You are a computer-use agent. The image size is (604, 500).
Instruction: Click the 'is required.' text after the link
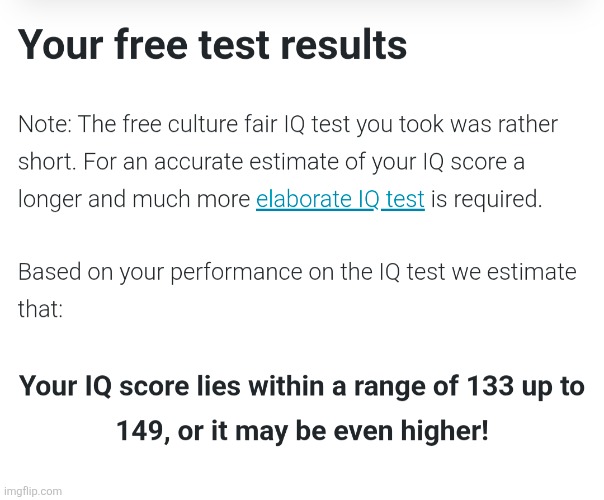tap(486, 200)
